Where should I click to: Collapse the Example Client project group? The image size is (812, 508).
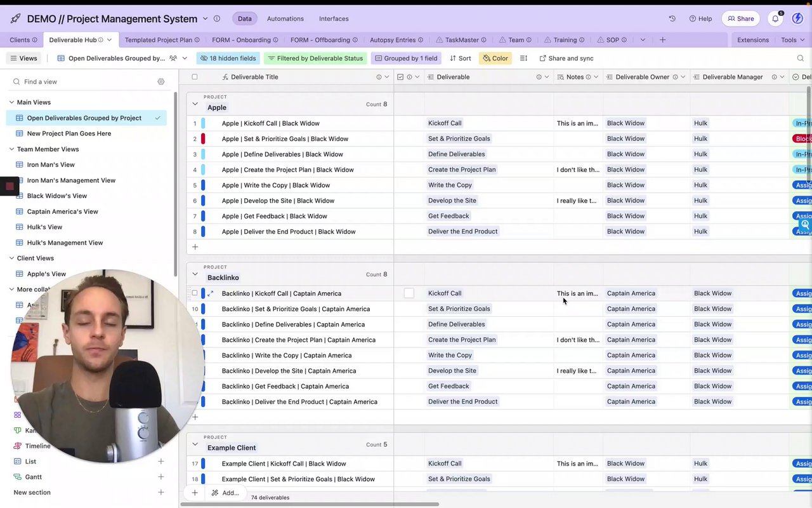point(195,444)
